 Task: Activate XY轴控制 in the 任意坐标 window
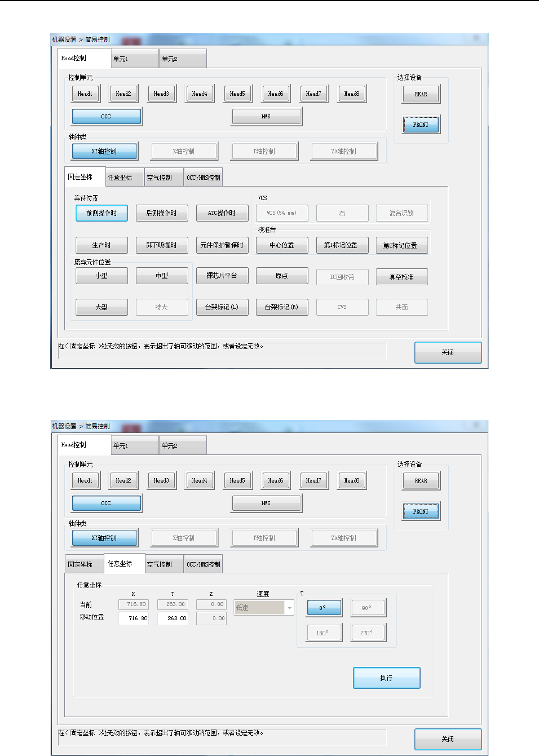[104, 538]
